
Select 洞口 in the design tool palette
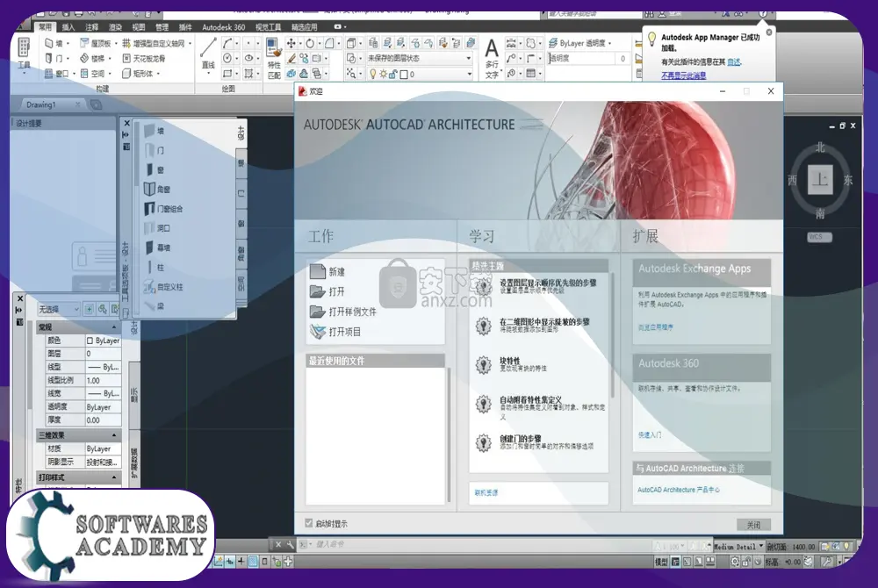click(157, 228)
